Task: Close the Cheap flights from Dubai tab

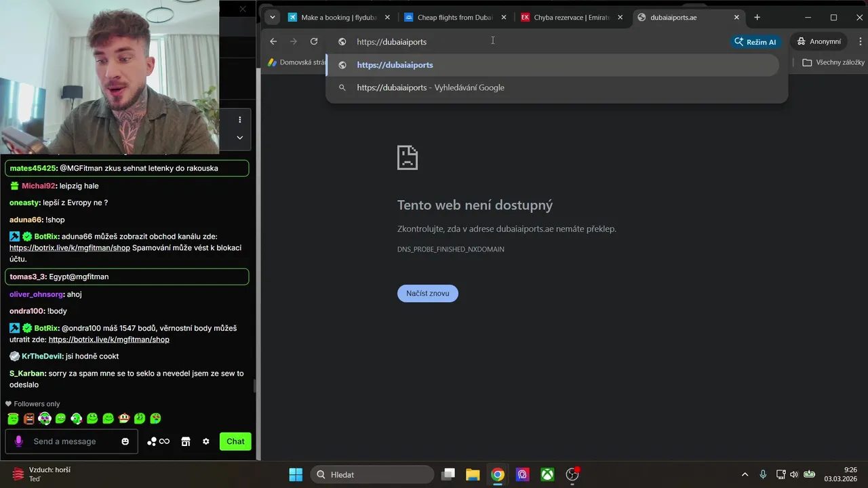Action: [503, 18]
